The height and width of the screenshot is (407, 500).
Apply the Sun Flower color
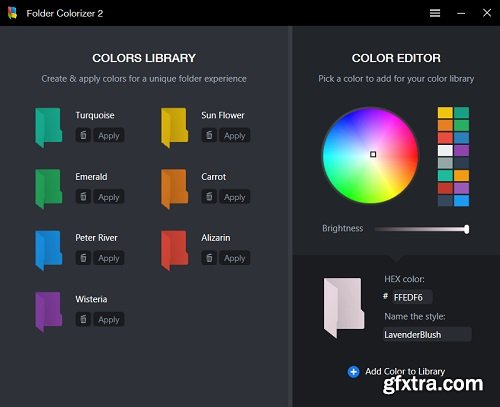(x=235, y=135)
